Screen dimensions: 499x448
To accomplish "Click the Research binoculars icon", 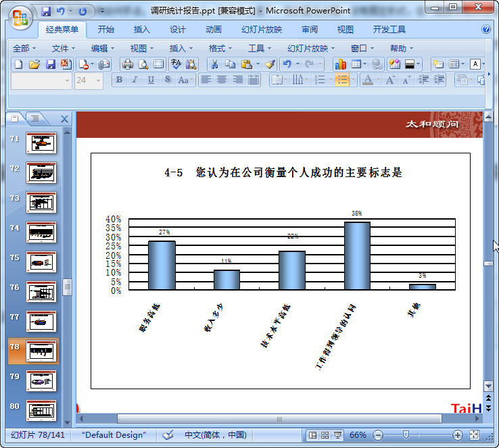I will click(191, 64).
